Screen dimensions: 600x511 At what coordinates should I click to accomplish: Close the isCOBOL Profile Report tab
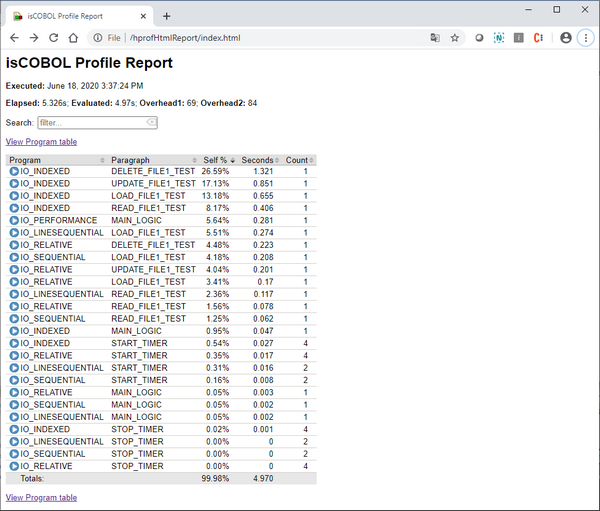tap(143, 16)
